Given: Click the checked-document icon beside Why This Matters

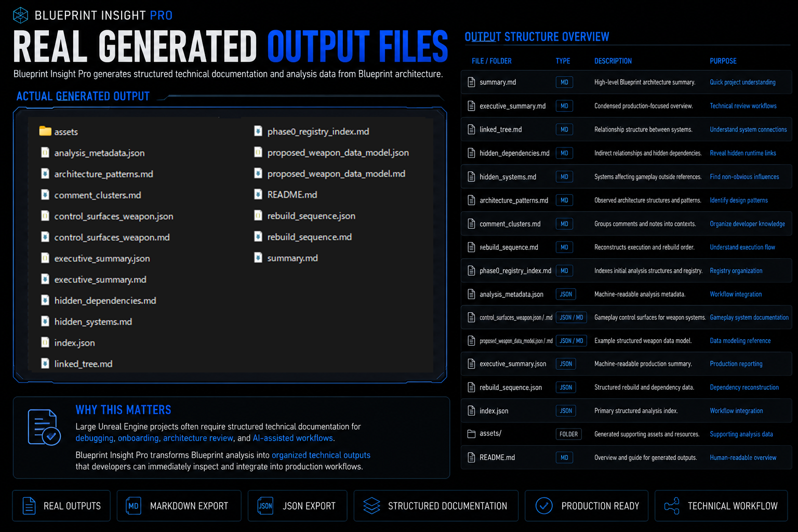Looking at the screenshot, I should coord(44,427).
